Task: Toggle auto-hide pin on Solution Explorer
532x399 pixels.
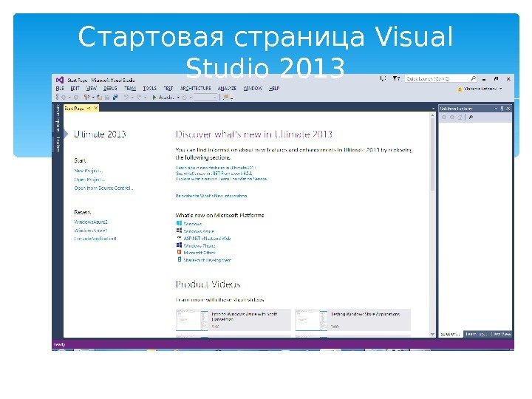Action: 502,109
